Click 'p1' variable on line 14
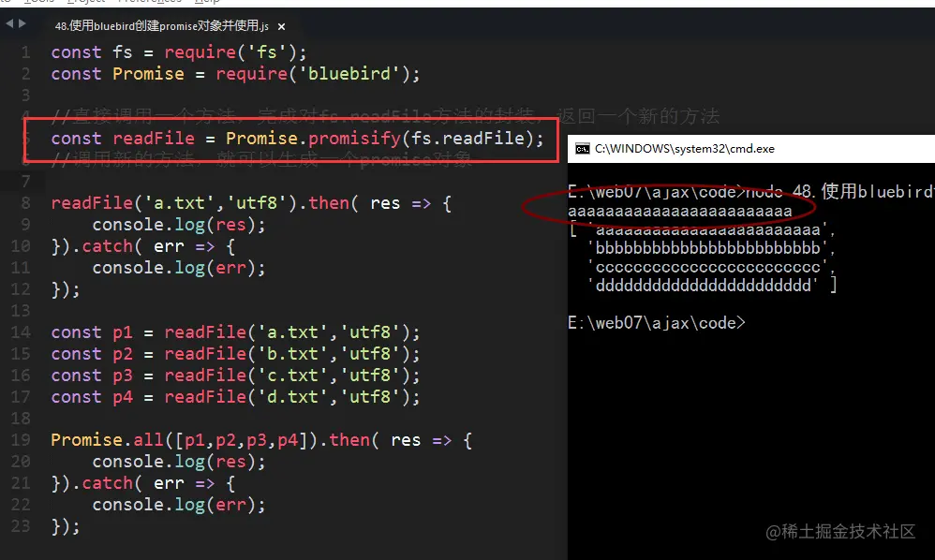This screenshot has width=935, height=560. [x=123, y=332]
